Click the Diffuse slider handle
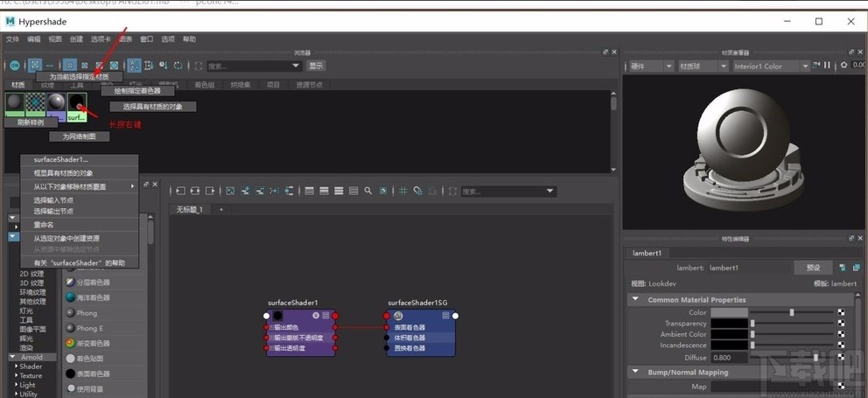Viewport: 868px width, 398px height. [816, 358]
